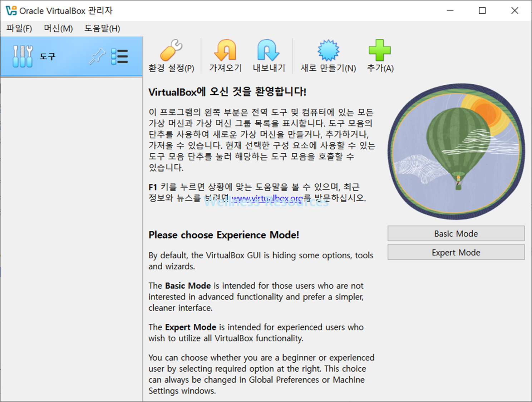Click the Export (내보내기) arrow icon
Image resolution: width=532 pixels, height=402 pixels.
click(269, 50)
